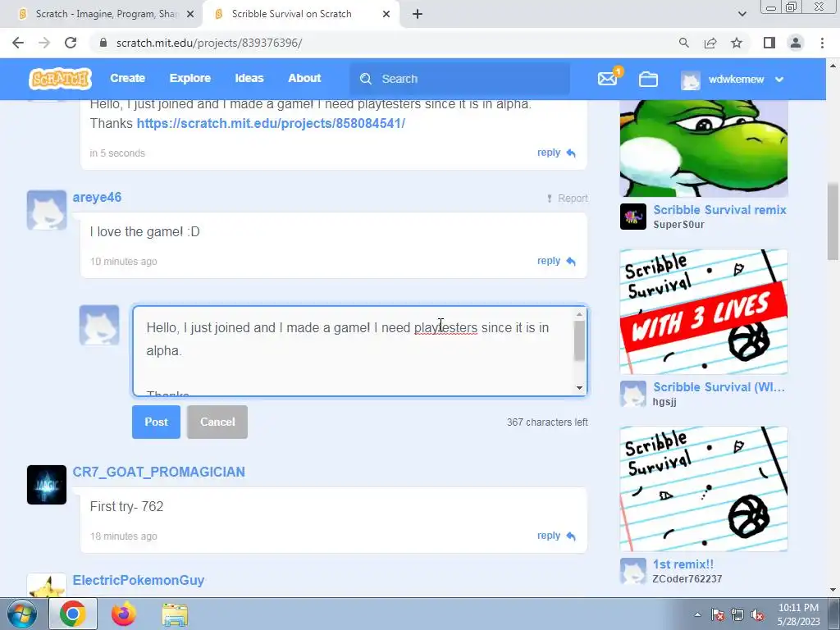Click the browser forward arrow

(44, 43)
